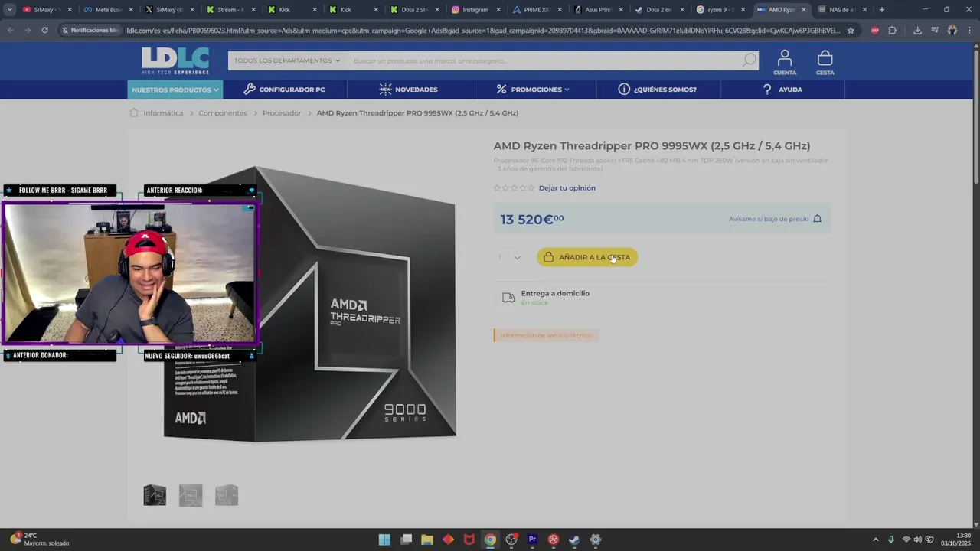The image size is (980, 551).
Task: Click the search magnifier icon
Action: click(749, 60)
